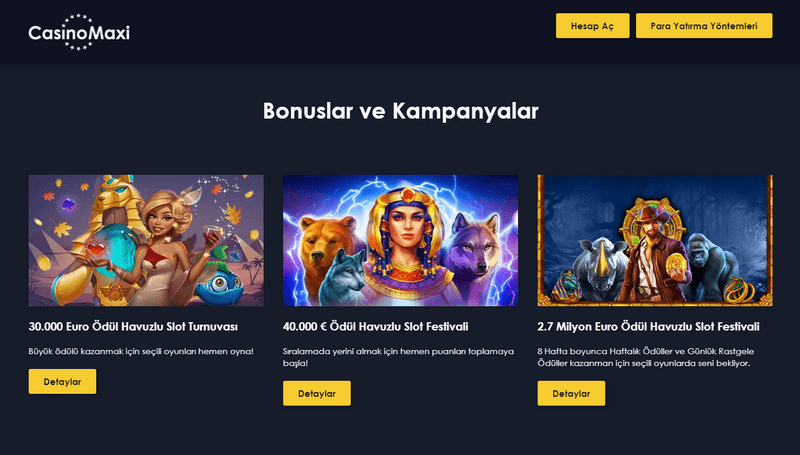View Detaylar for the 2.7 Milyon Euro festival
The height and width of the screenshot is (455, 800).
click(x=571, y=393)
